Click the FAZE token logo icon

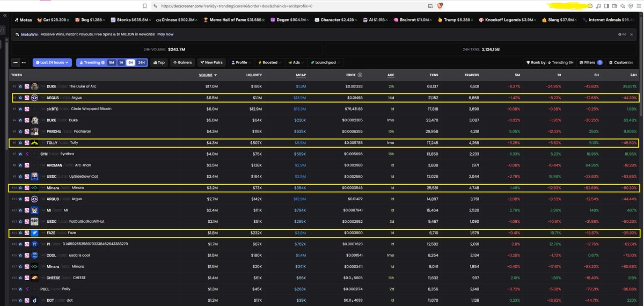pos(34,232)
